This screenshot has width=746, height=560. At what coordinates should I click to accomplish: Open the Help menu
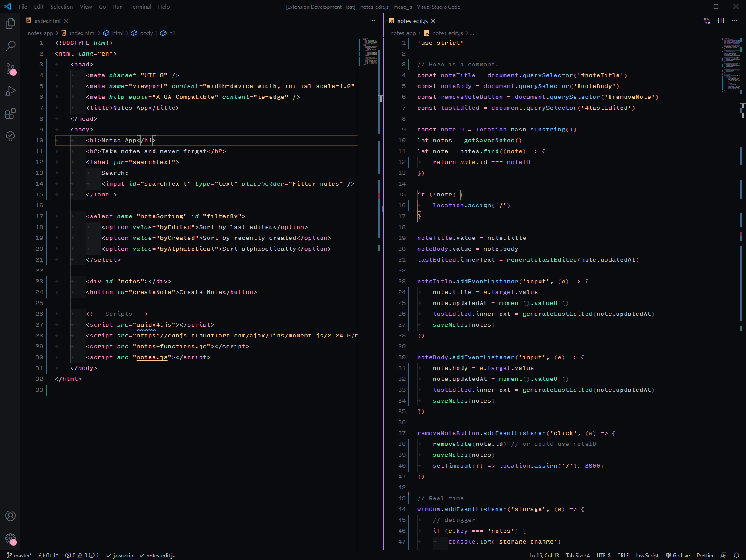tap(164, 7)
